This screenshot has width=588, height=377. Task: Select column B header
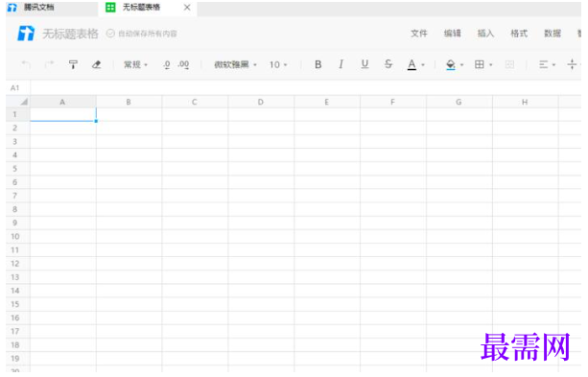point(129,102)
